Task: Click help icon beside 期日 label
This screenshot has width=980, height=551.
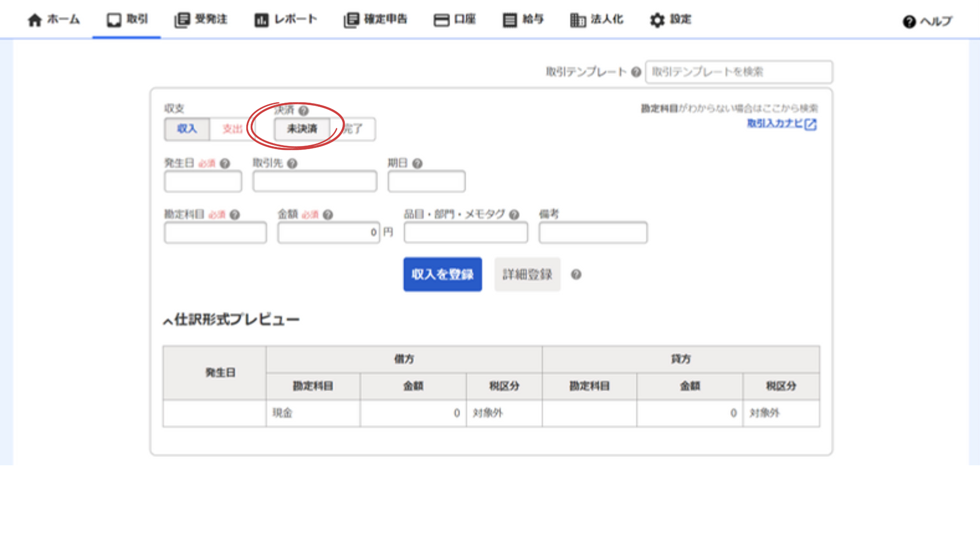Action: pos(417,164)
